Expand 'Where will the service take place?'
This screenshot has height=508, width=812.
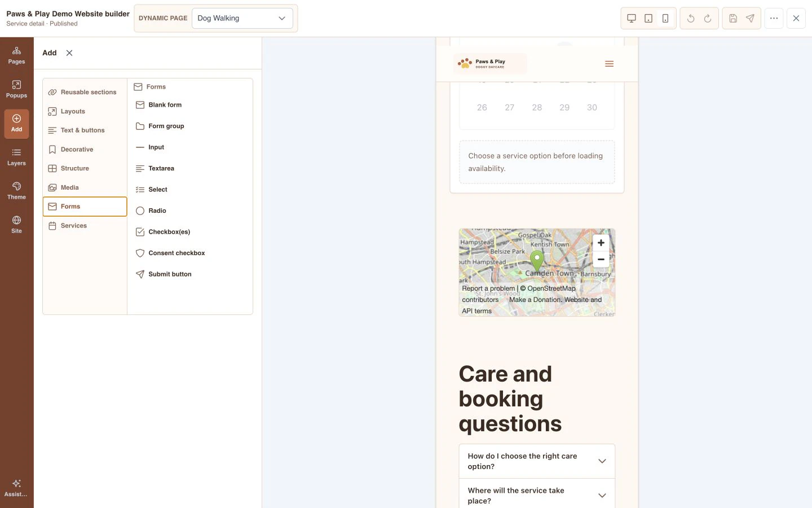[x=537, y=496]
